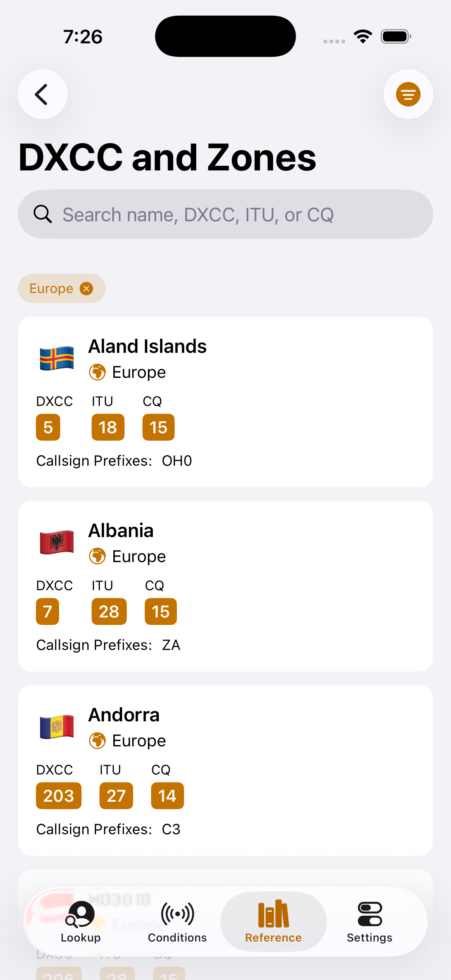Click Andorra CQ zone badge 14
The image size is (451, 980).
click(167, 795)
